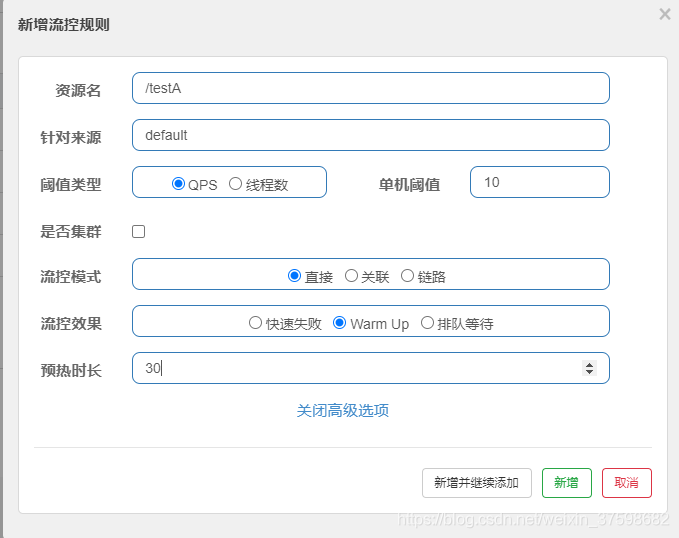The image size is (679, 538).
Task: Click the 资源名 field label
Action: pos(78,91)
